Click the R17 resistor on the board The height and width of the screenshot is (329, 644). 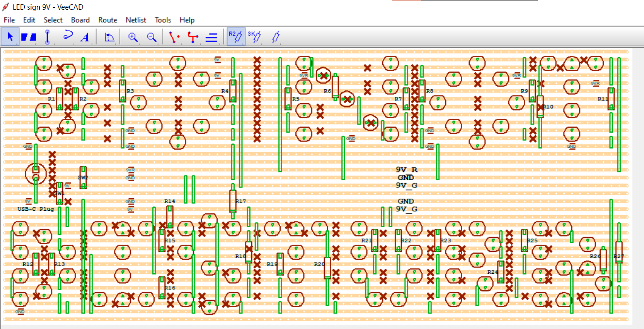pos(233,201)
